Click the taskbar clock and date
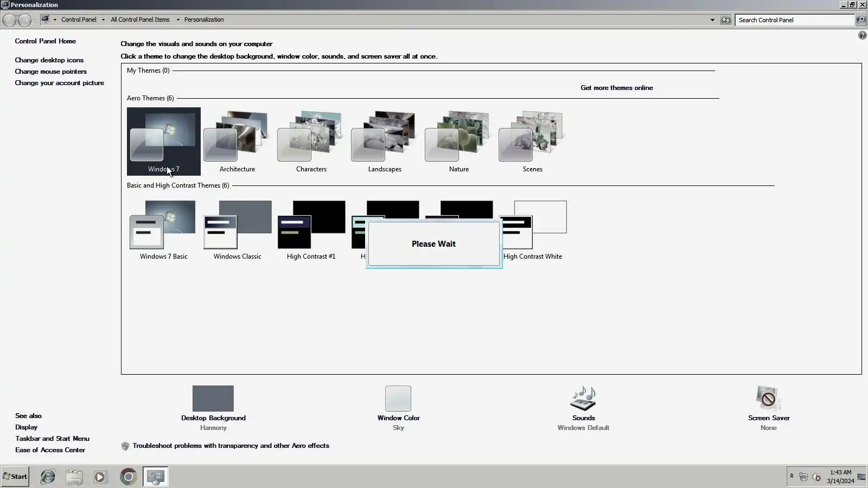The height and width of the screenshot is (488, 868). point(840,477)
